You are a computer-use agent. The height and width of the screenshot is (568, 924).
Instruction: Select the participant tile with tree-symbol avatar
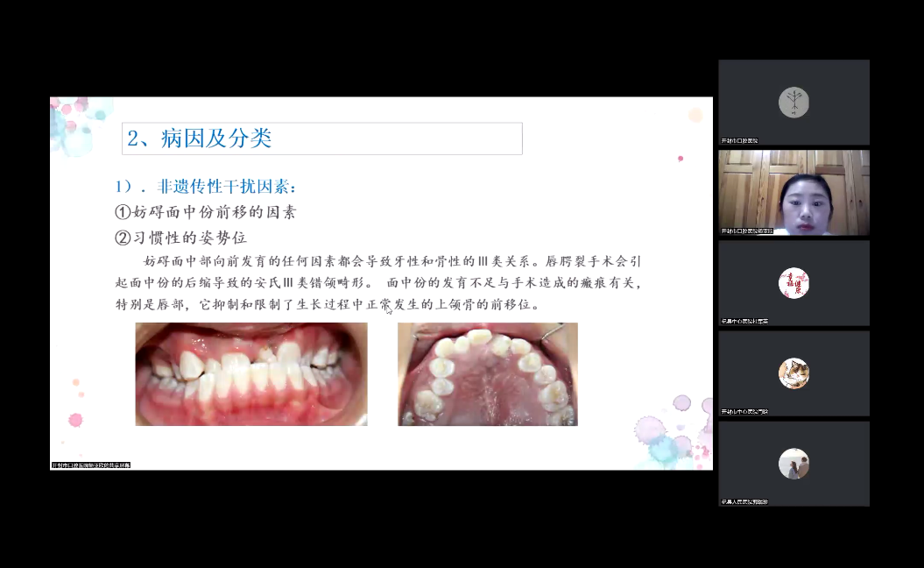click(794, 102)
